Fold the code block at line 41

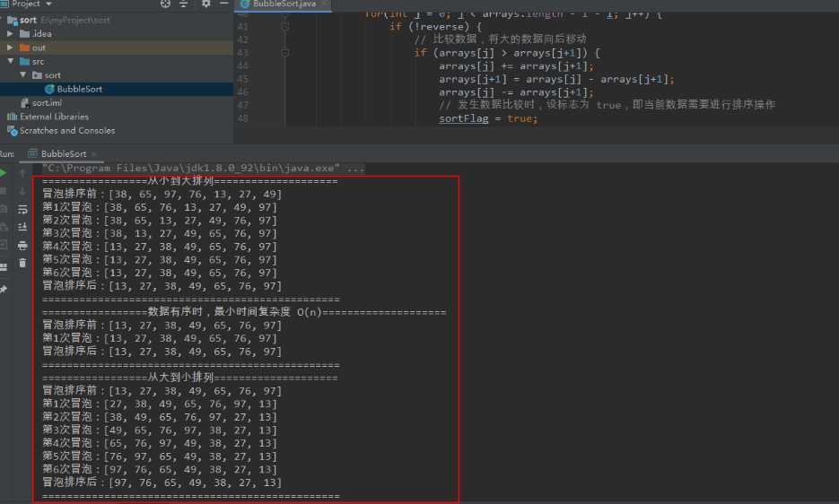point(285,26)
